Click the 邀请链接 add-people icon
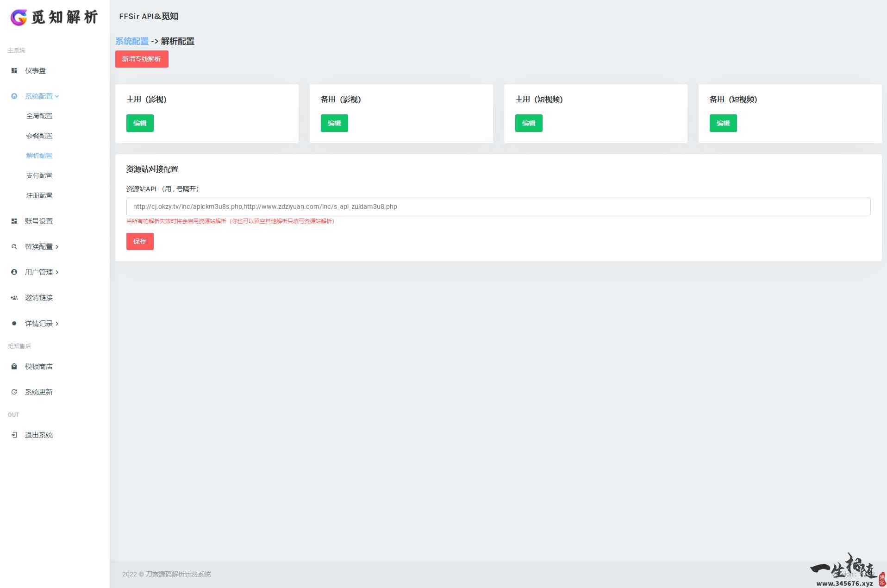Image resolution: width=887 pixels, height=588 pixels. click(14, 298)
